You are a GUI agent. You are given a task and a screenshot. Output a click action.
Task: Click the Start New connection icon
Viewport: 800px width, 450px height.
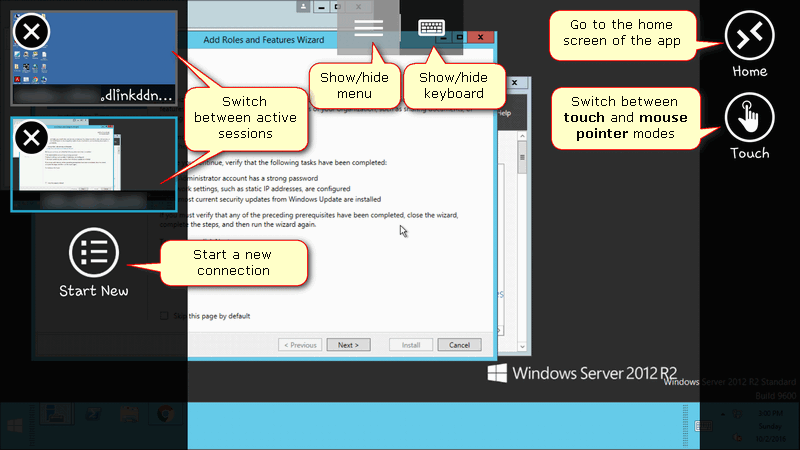point(94,253)
